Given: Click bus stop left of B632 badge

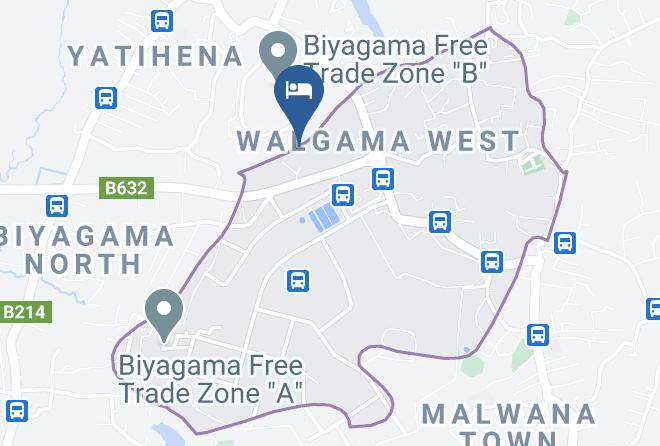Looking at the screenshot, I should (57, 206).
